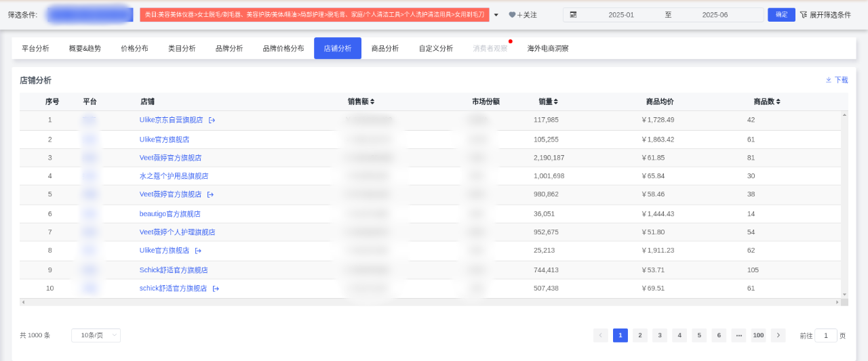Go to page 5 in pagination
868x361 pixels.
699,335
